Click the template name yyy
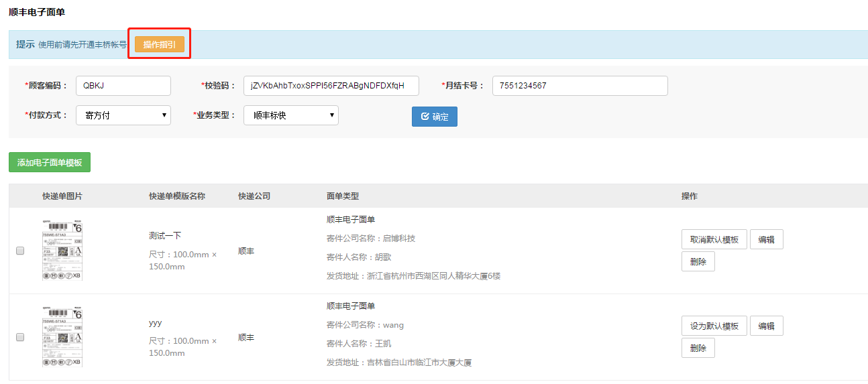The width and height of the screenshot is (868, 384). point(156,323)
